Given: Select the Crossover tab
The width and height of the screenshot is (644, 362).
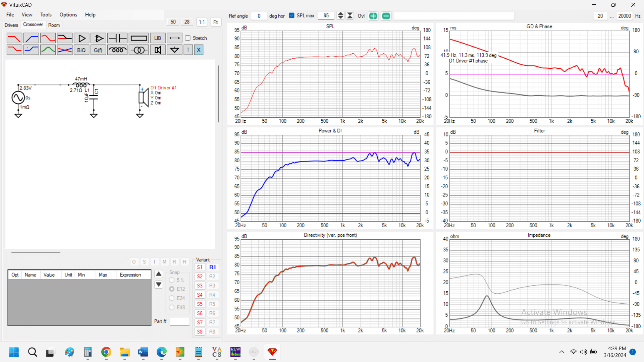Looking at the screenshot, I should 33,24.
